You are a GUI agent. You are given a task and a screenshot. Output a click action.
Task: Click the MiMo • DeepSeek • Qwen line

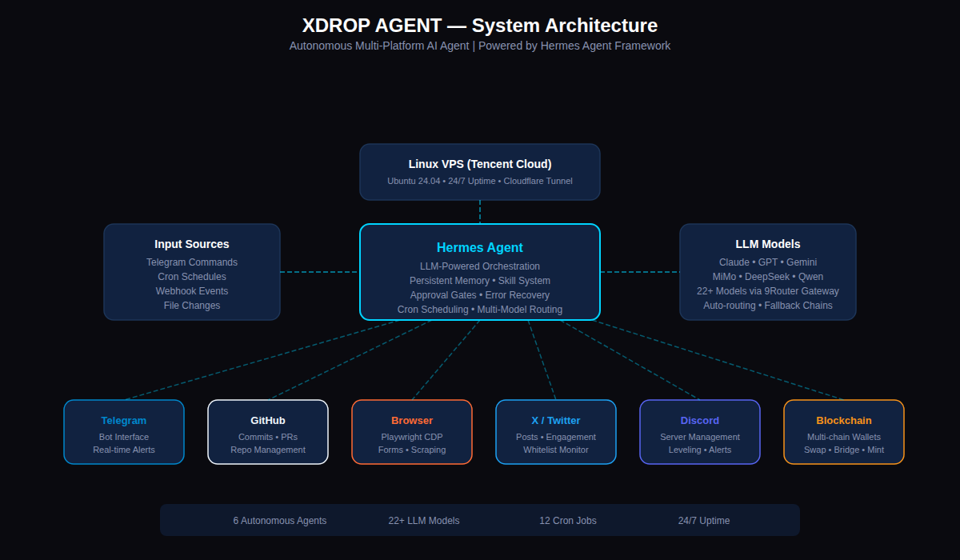click(768, 277)
